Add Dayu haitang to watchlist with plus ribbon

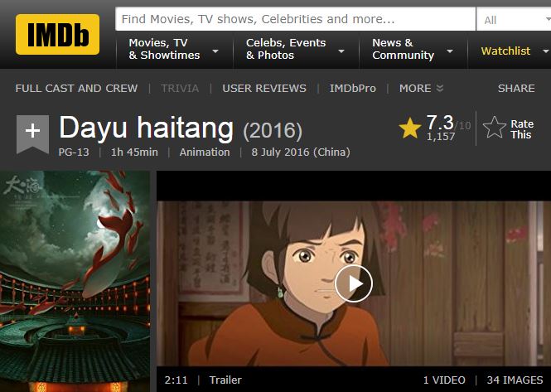[32, 134]
